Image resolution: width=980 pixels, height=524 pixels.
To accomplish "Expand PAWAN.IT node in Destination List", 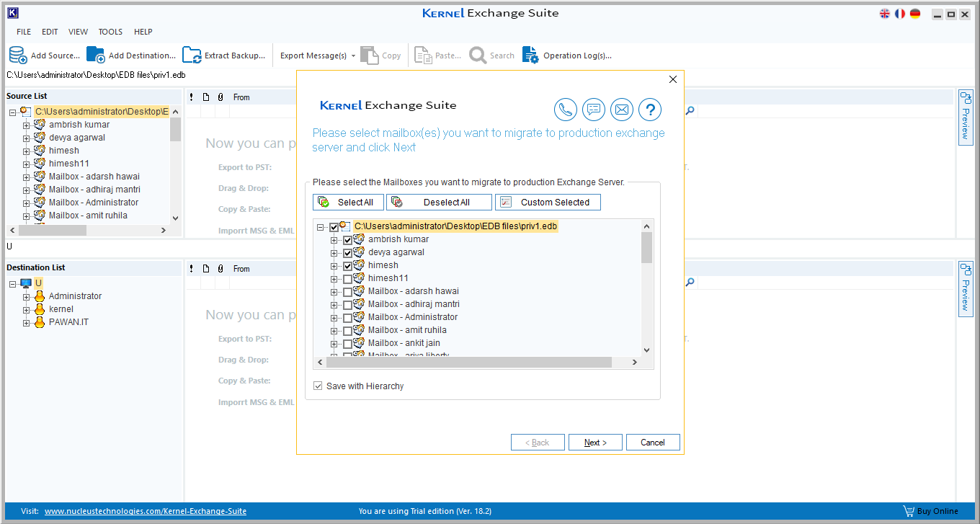I will point(27,323).
